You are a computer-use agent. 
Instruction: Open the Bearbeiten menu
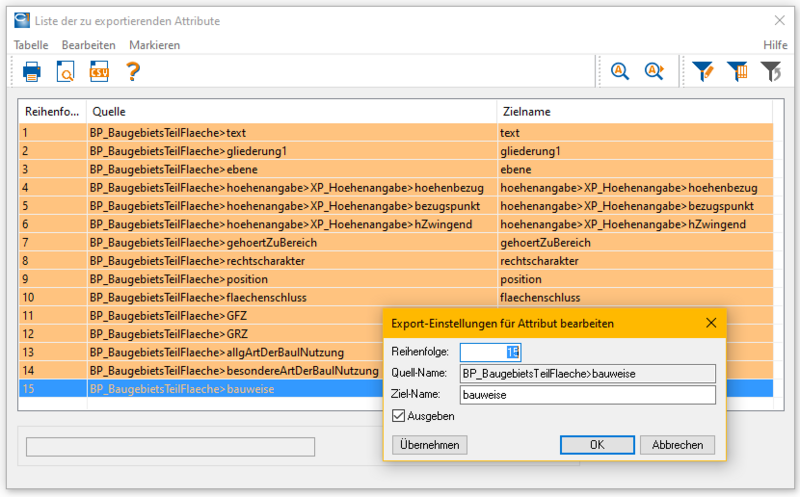(89, 45)
